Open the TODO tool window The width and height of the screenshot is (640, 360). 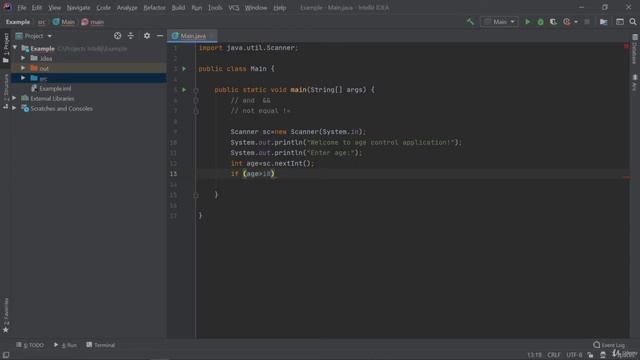tap(30, 345)
